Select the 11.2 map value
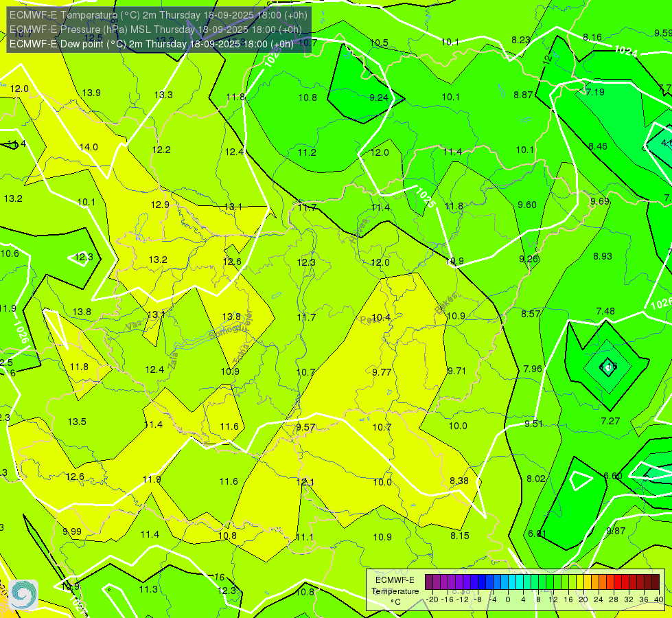Image resolution: width=672 pixels, height=618 pixels. (x=307, y=152)
